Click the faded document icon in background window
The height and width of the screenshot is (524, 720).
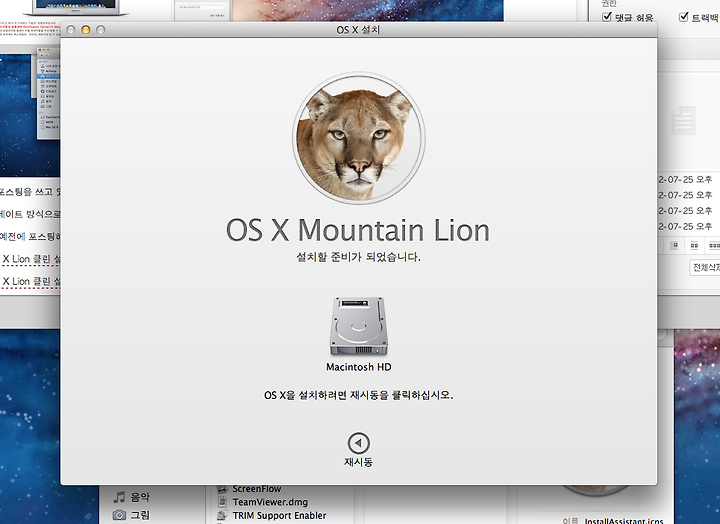[x=684, y=120]
